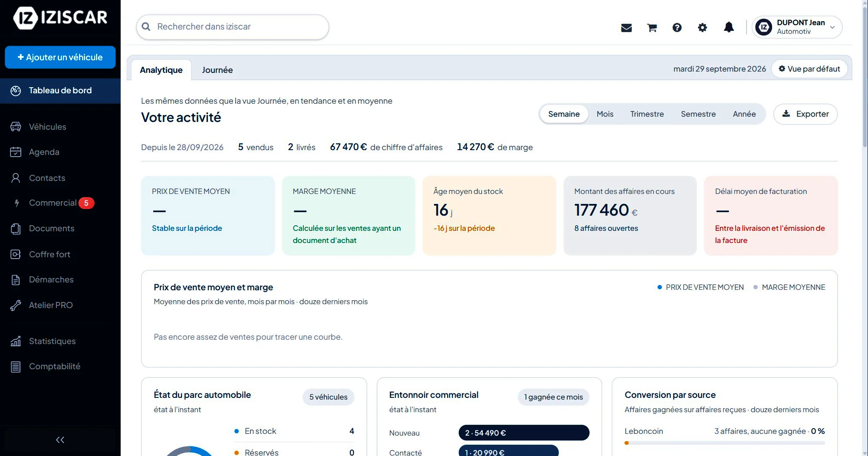Click the Comptabilité ledger icon

tap(16, 367)
